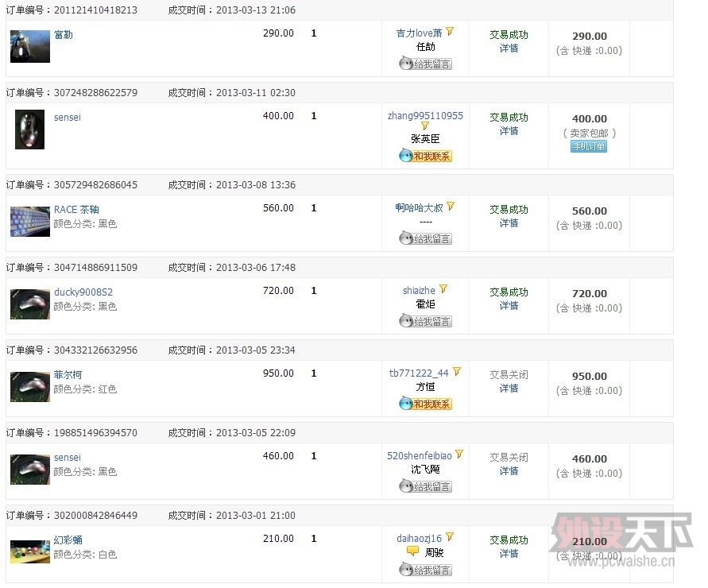View 详情 for the 950.00 closed order
The width and height of the screenshot is (708, 588).
(x=509, y=389)
